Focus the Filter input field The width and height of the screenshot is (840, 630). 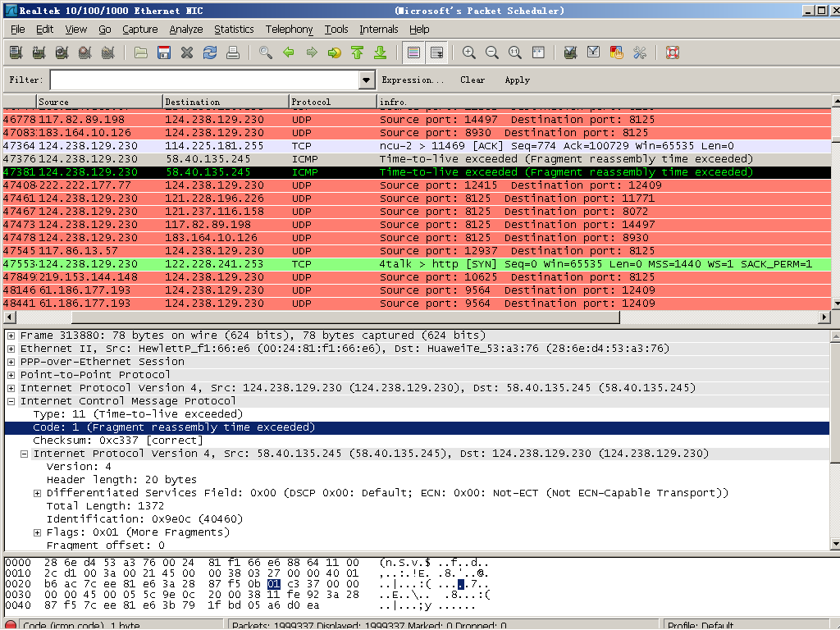[206, 80]
